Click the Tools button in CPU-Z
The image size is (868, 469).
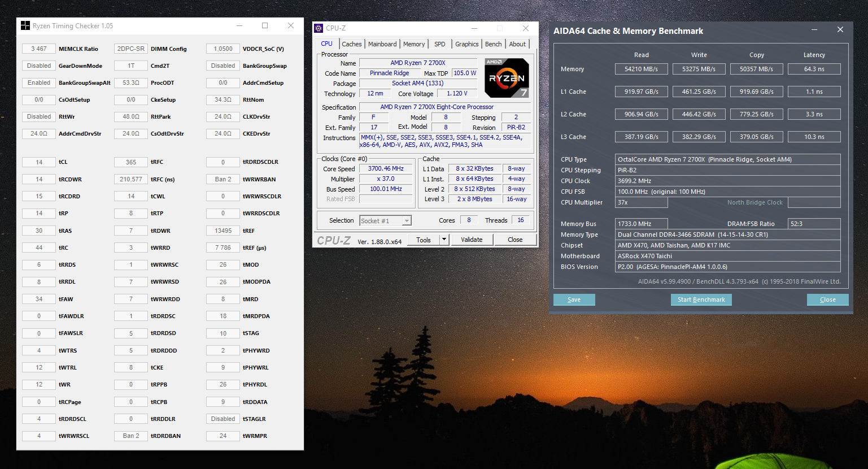424,240
